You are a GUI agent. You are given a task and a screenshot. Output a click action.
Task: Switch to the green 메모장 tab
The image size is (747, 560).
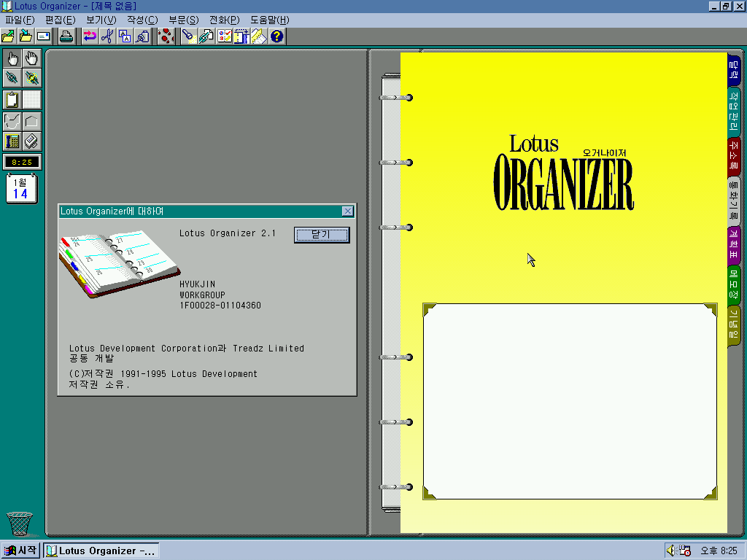(x=734, y=284)
